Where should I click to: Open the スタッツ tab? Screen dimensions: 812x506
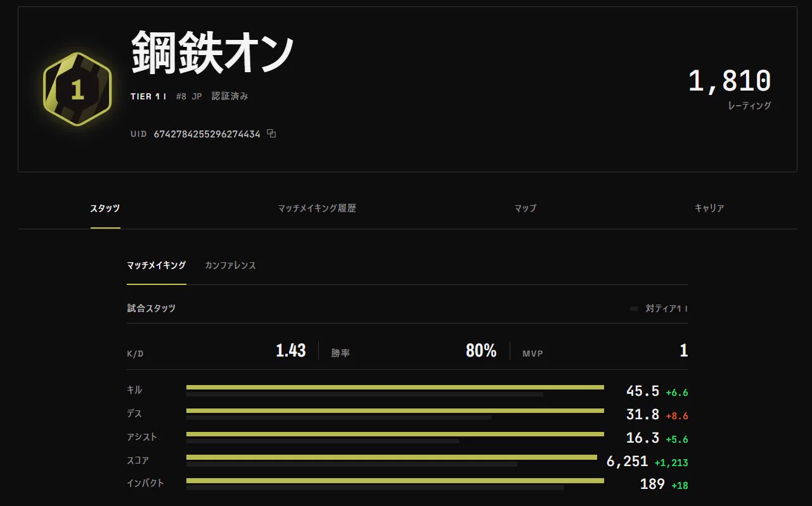105,208
